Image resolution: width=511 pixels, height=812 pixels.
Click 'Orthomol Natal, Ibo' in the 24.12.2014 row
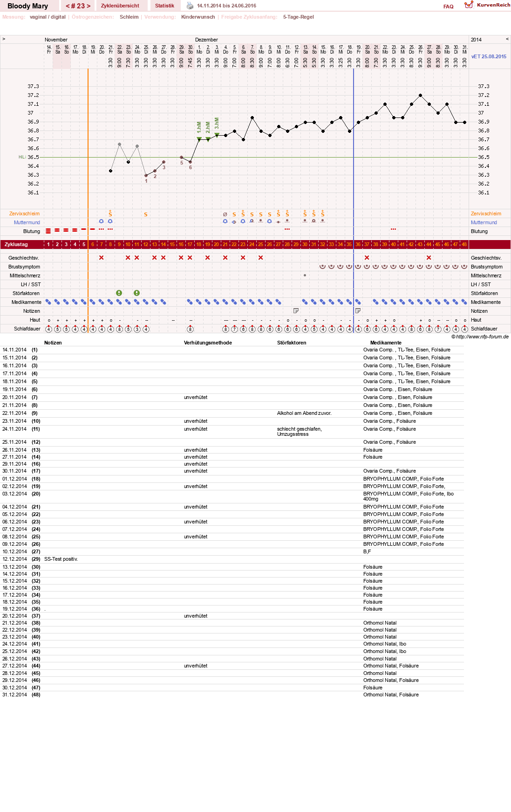coord(385,644)
